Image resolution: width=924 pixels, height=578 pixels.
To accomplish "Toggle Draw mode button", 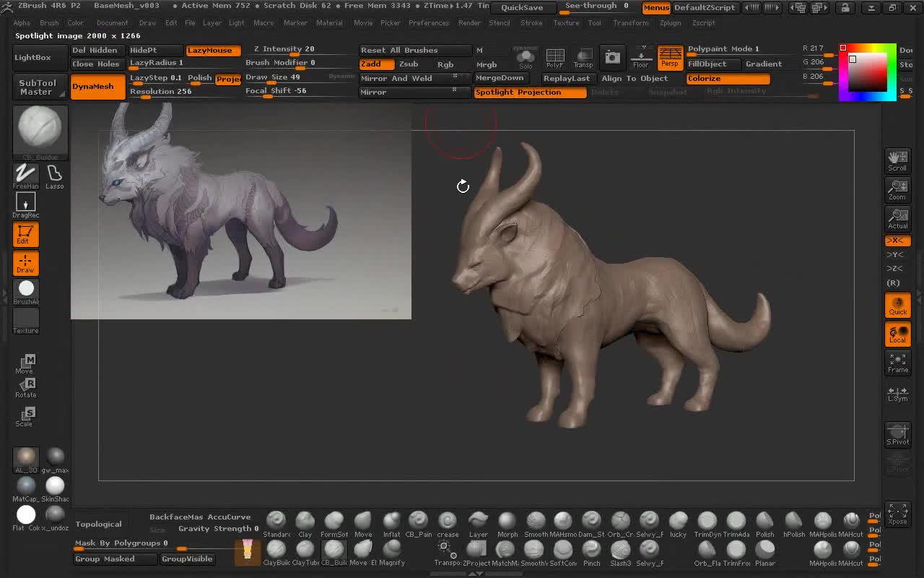I will pyautogui.click(x=25, y=264).
